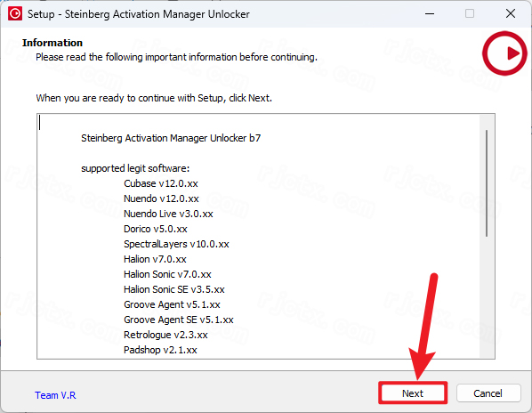Viewport: 532px width, 413px height.
Task: Click the large red play logo
Action: pos(504,53)
